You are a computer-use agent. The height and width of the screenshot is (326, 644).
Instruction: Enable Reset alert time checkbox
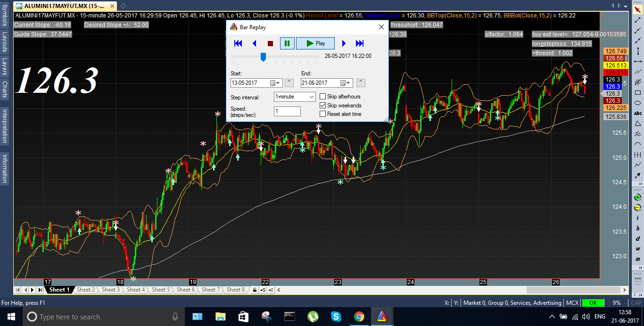point(323,114)
